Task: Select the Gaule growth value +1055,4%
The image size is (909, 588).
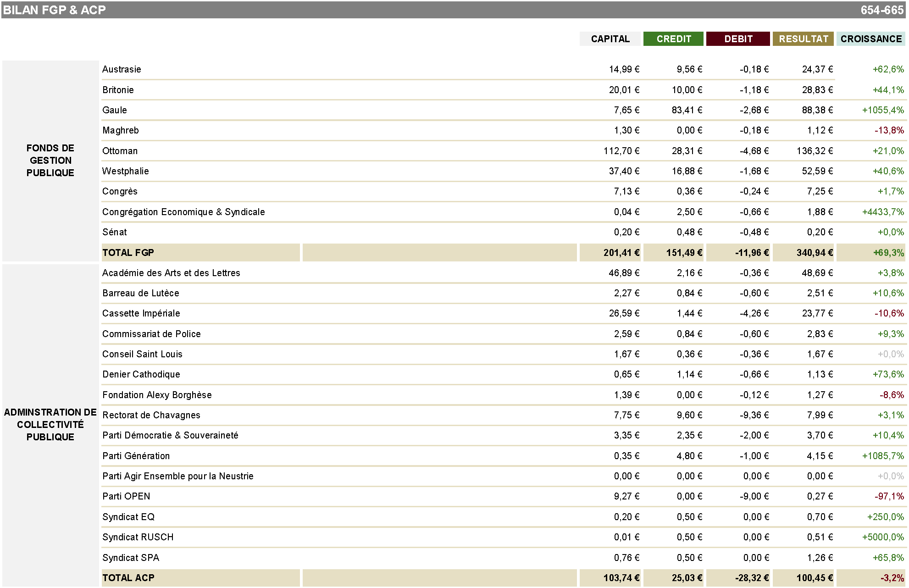Action: [x=882, y=110]
